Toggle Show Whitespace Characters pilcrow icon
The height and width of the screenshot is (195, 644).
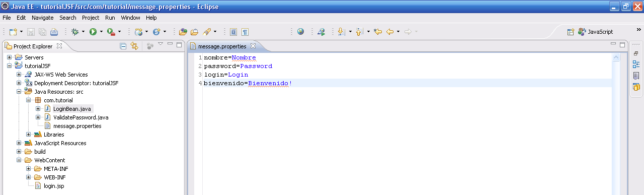tap(245, 32)
